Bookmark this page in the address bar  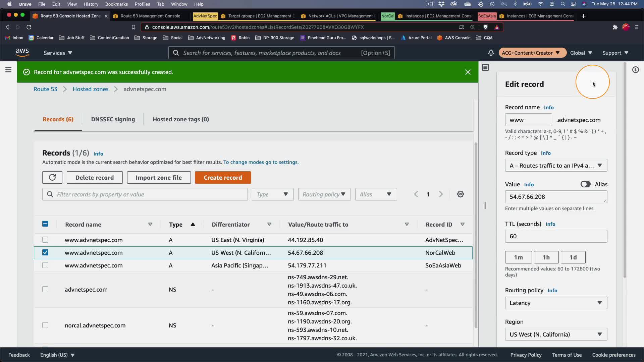point(133,27)
